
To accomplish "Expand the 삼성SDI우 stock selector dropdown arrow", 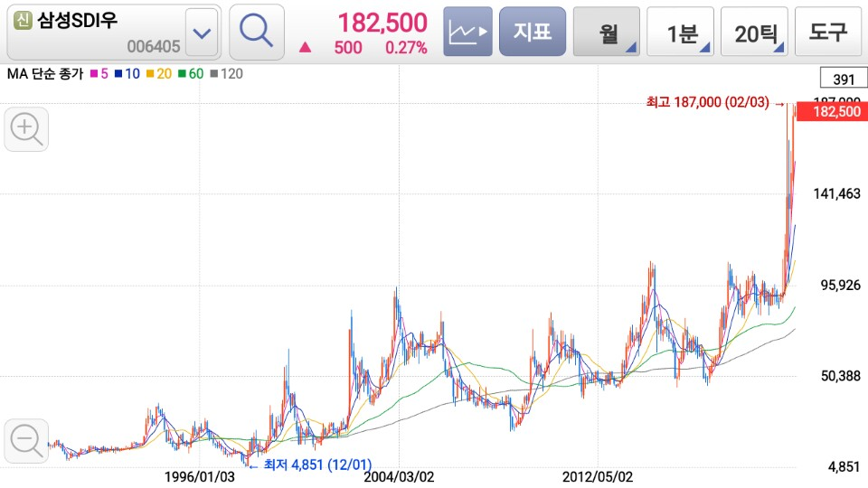I will click(x=202, y=33).
